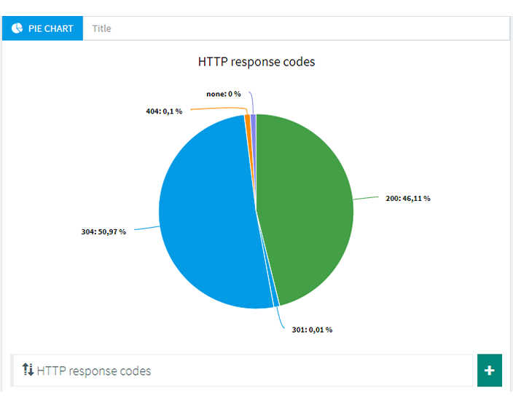Select the HTTP response codes row
Viewport: 513px width, 420px height.
click(241, 371)
